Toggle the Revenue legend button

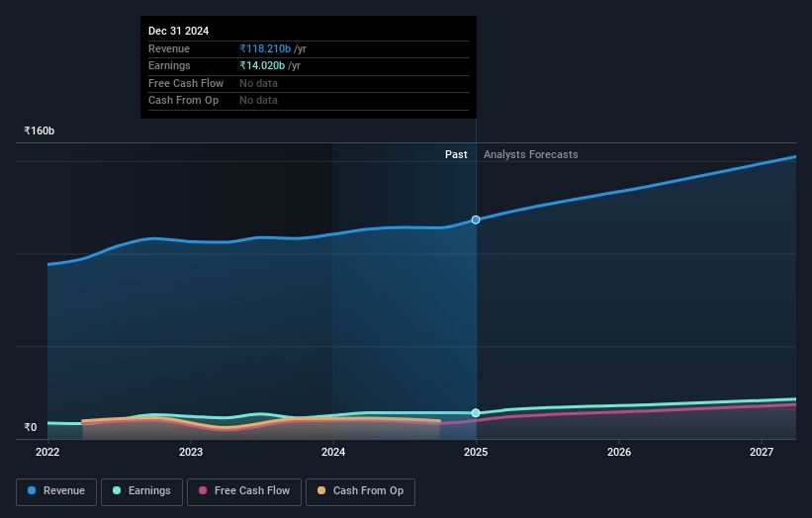coord(56,491)
